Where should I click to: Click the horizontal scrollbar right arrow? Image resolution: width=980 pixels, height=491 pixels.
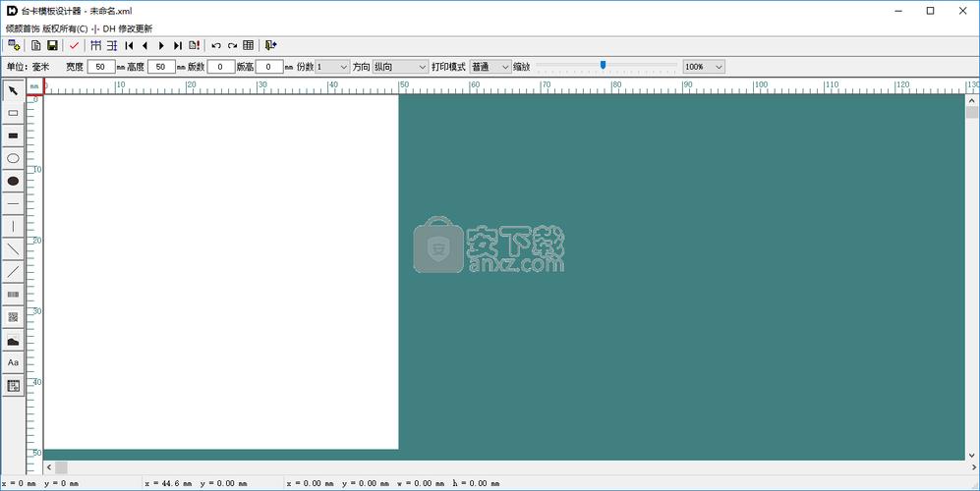click(974, 467)
